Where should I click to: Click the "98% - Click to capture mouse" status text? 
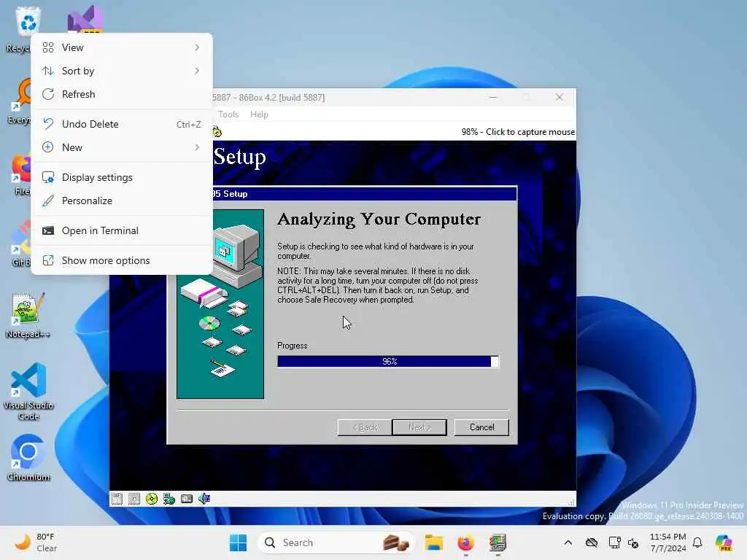coord(518,132)
